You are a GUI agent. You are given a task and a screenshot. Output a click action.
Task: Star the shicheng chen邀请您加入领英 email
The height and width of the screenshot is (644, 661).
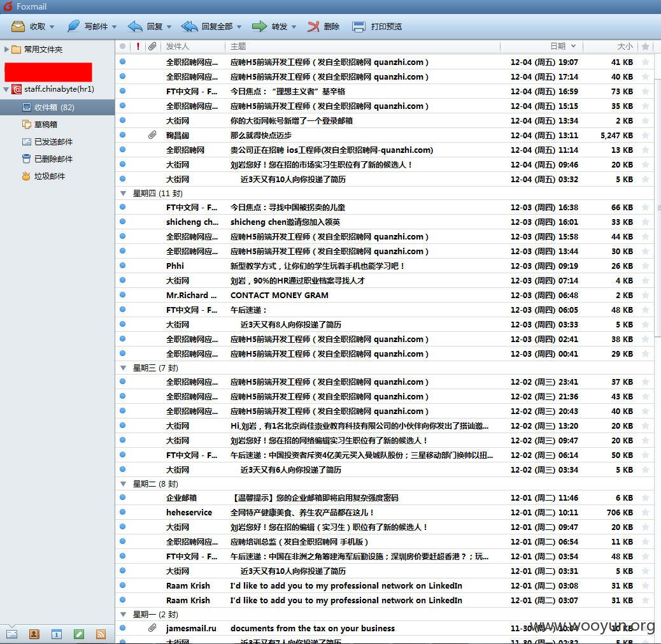[645, 222]
